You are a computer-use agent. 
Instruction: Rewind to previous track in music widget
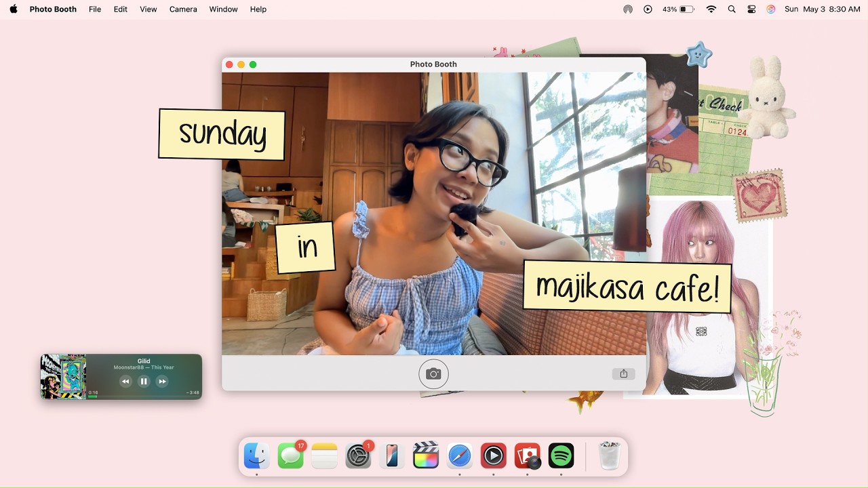[x=125, y=382]
